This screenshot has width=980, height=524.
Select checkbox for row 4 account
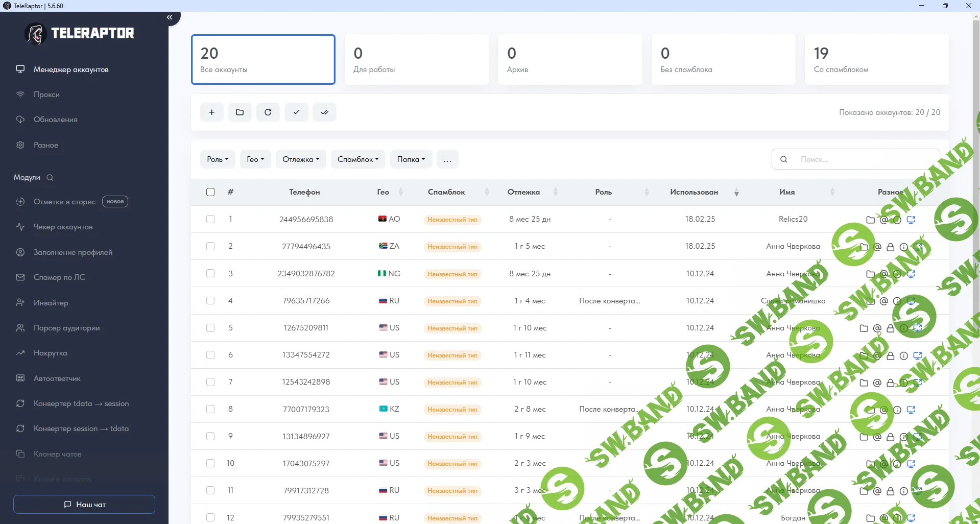[x=210, y=301]
